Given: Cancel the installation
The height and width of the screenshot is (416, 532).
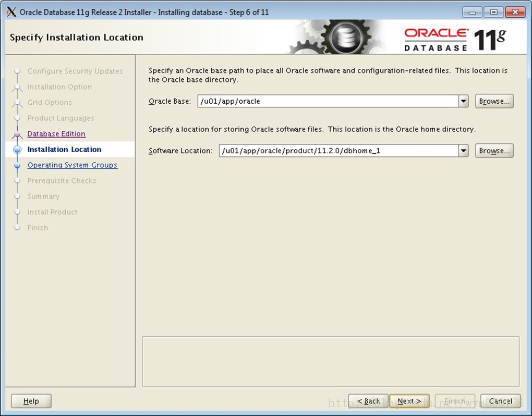Looking at the screenshot, I should (x=501, y=401).
